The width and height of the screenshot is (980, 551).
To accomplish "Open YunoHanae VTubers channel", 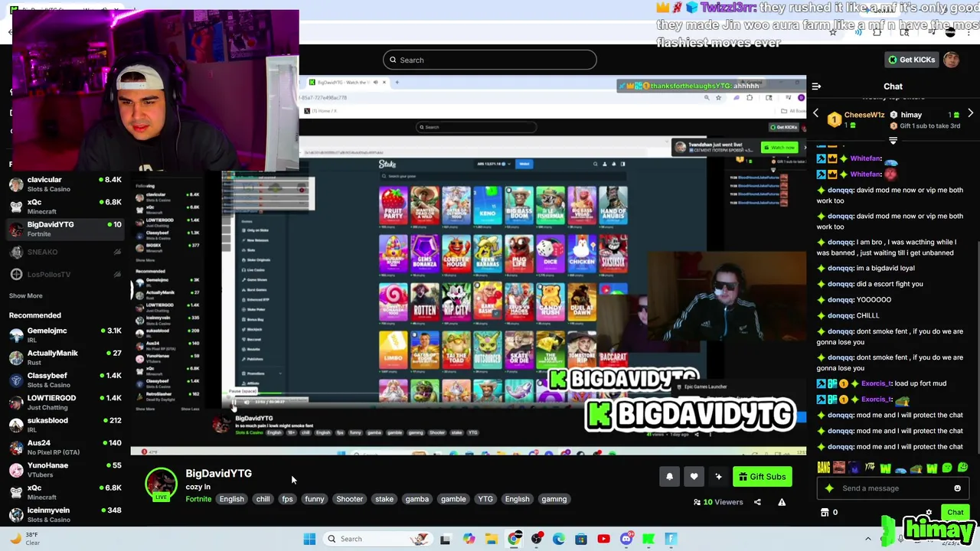I will [x=66, y=470].
